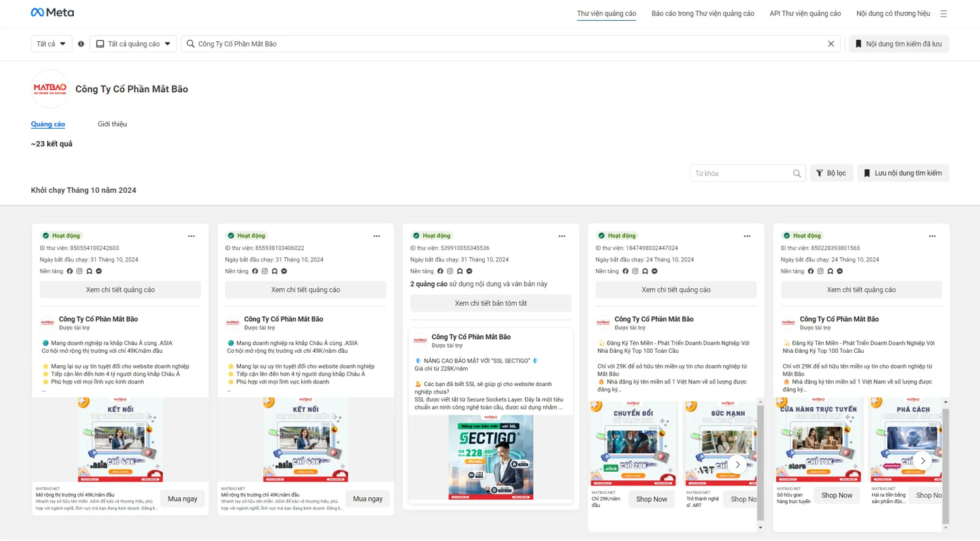Click Lưu nội dung tìm kiếm button
Viewport: 980px width, 541px height.
(903, 173)
